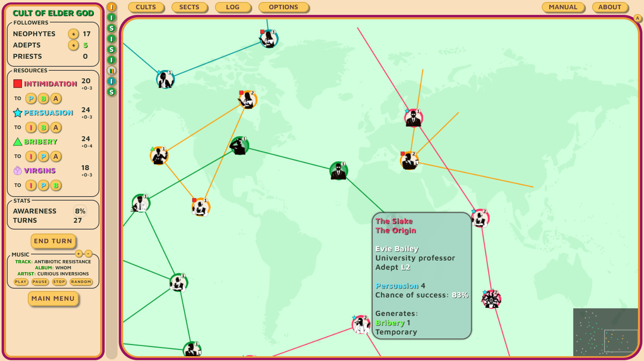Click the minimap in the bottom corner
The image size is (644, 361).
point(605,332)
